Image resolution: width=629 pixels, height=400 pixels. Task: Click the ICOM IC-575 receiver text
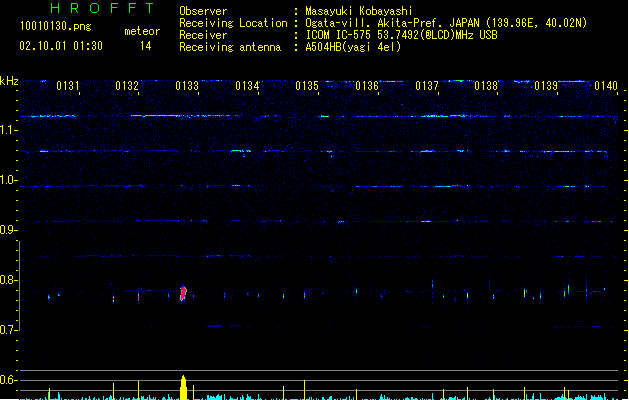pos(402,35)
